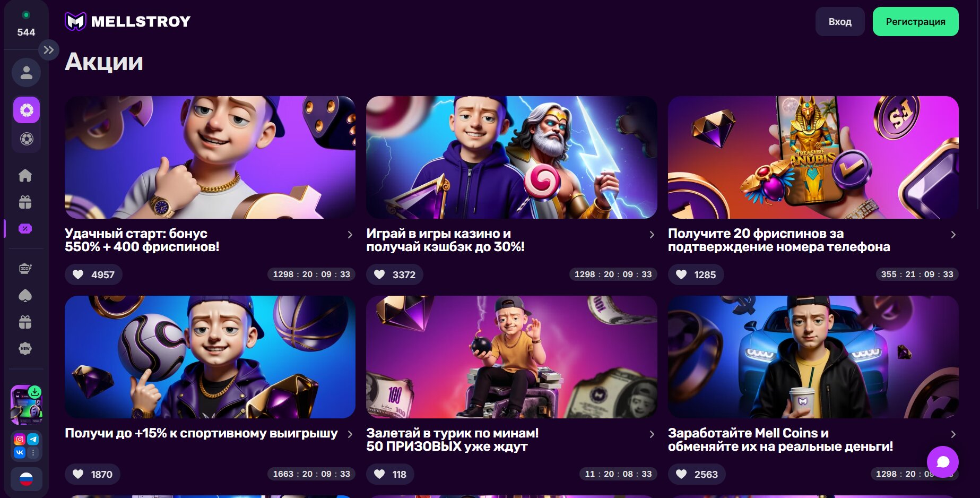Change language via Russian flag button

[x=26, y=479]
